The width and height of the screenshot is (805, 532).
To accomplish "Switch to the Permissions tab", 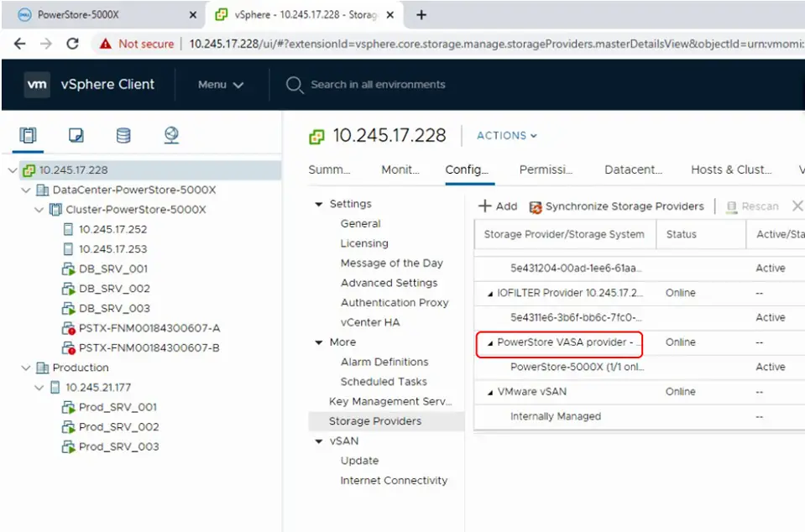I will (x=546, y=170).
